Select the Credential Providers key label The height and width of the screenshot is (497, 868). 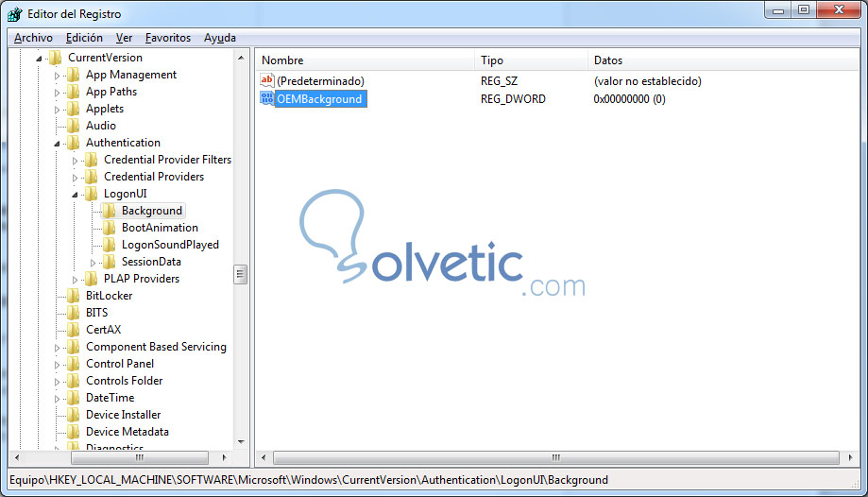tap(154, 176)
